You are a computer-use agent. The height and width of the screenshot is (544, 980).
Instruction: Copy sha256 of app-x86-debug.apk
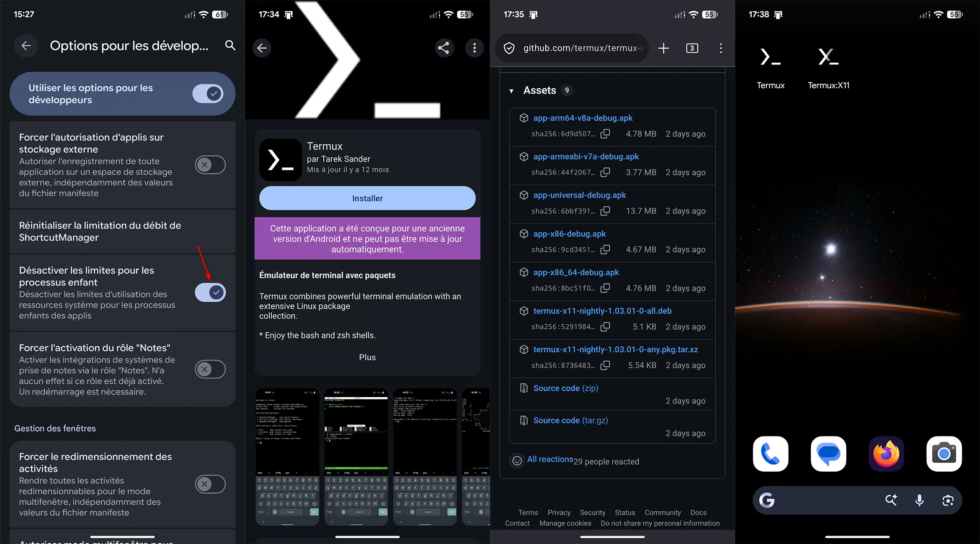[605, 249]
